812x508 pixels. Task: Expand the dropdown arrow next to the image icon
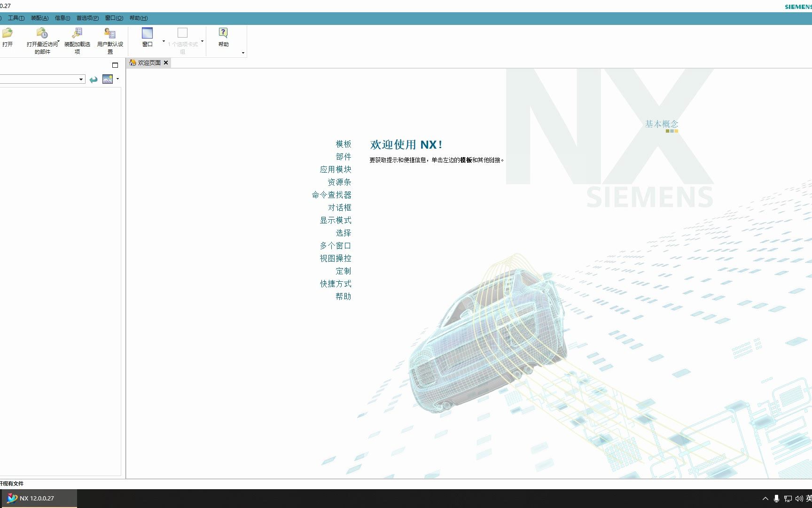(x=118, y=79)
